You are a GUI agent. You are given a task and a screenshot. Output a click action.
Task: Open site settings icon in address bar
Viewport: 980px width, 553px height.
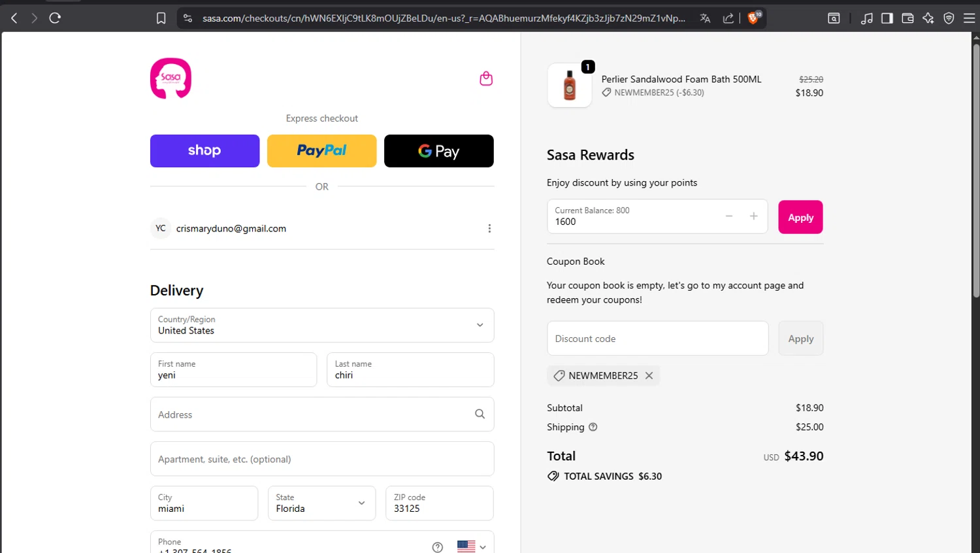click(x=188, y=18)
